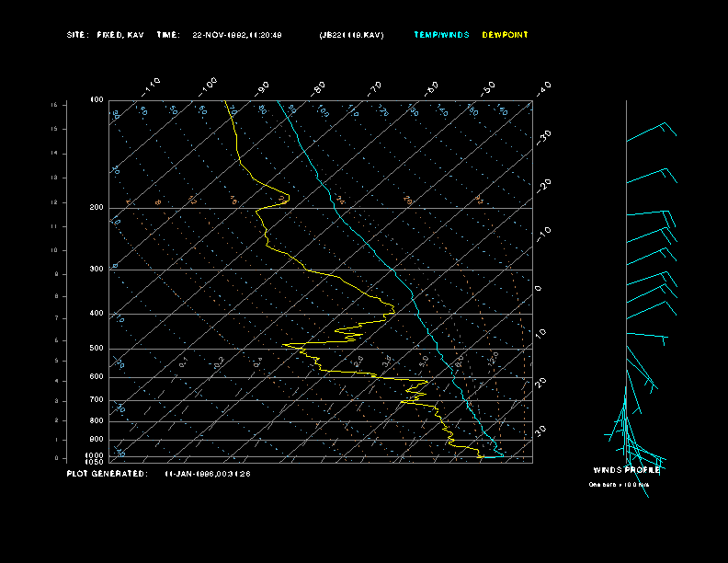Click the 400 pressure level label
Viewport: 728px width, 563px height.
click(97, 314)
